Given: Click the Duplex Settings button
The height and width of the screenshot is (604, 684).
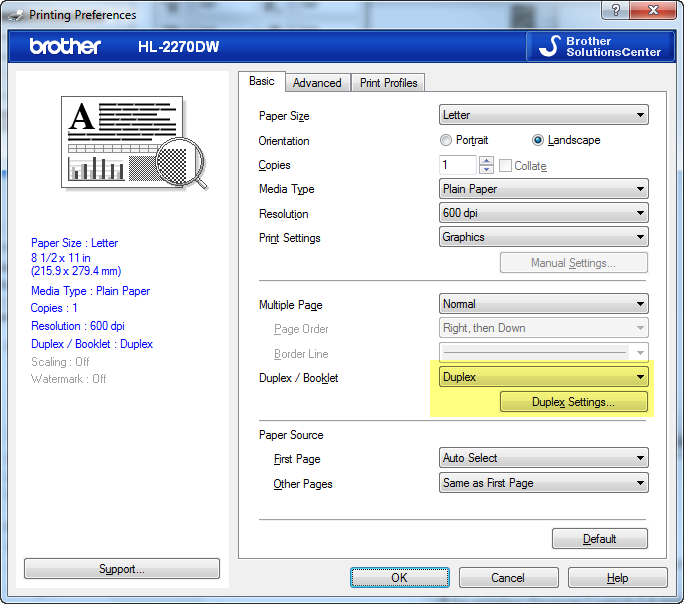Looking at the screenshot, I should click(573, 402).
